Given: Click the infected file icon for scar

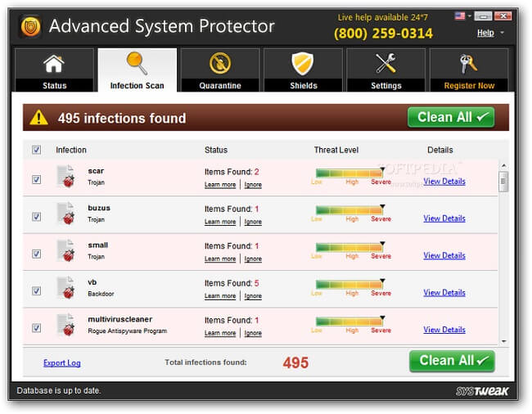Looking at the screenshot, I should [x=65, y=176].
